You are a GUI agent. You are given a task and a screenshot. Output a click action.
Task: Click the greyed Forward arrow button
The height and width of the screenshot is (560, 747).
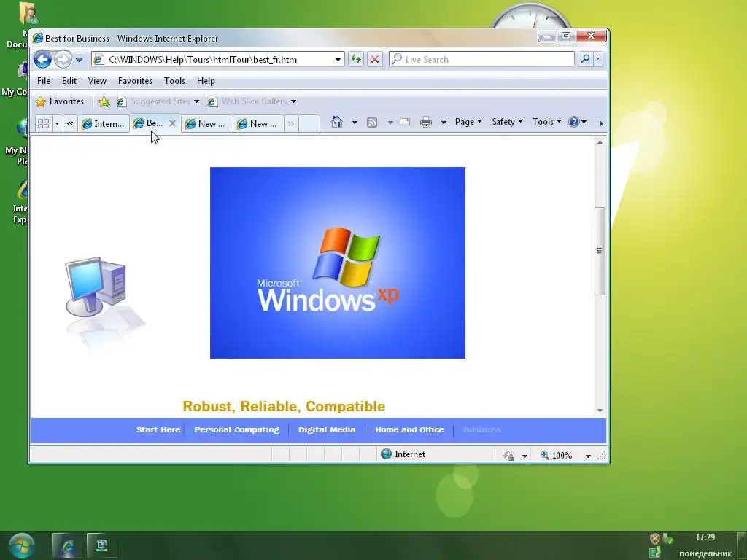63,60
